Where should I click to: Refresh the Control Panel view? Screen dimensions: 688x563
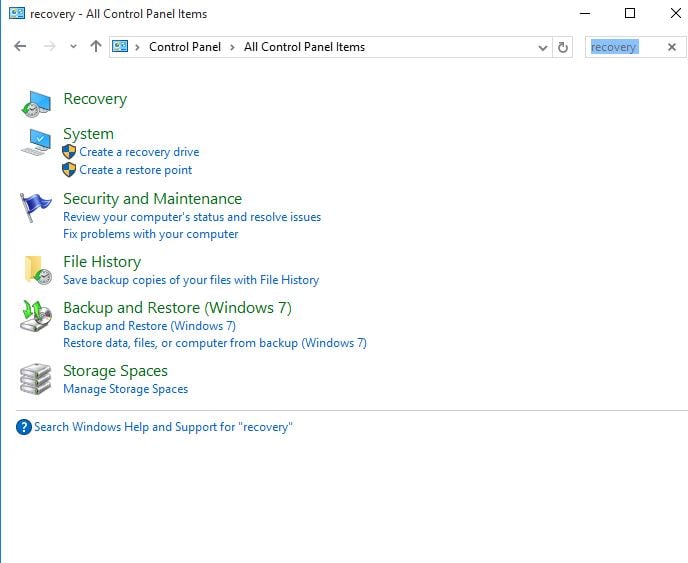[563, 47]
